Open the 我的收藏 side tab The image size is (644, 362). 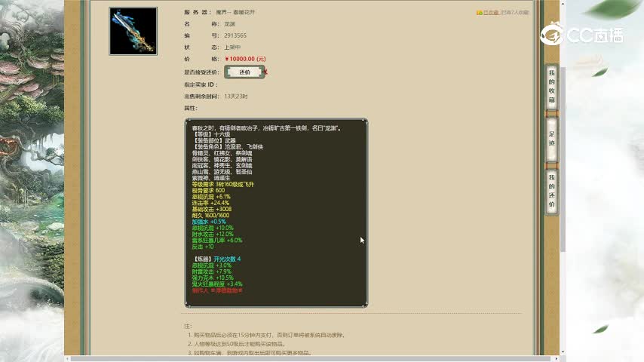coord(551,86)
